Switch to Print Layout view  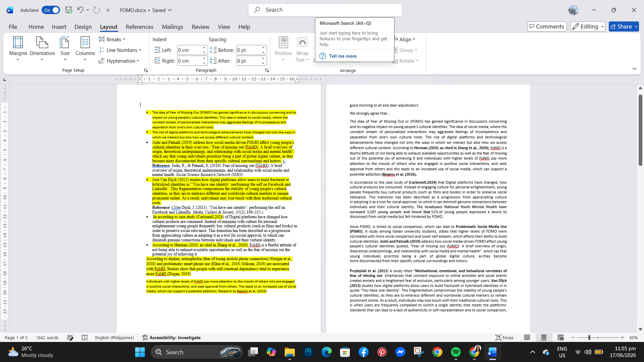click(544, 338)
